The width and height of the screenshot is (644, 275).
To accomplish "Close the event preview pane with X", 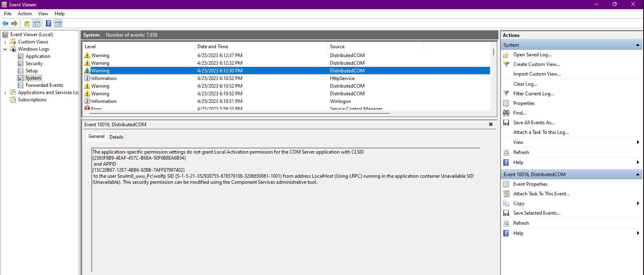I will (x=491, y=125).
